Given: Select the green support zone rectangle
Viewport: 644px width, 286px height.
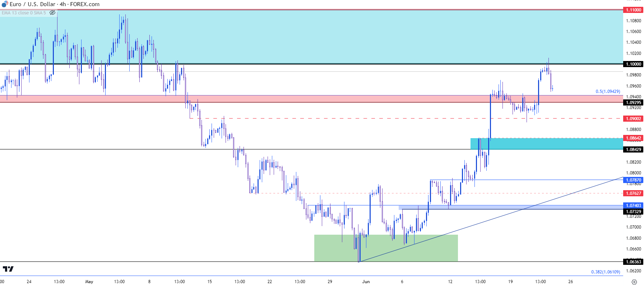Looking at the screenshot, I should [x=386, y=248].
